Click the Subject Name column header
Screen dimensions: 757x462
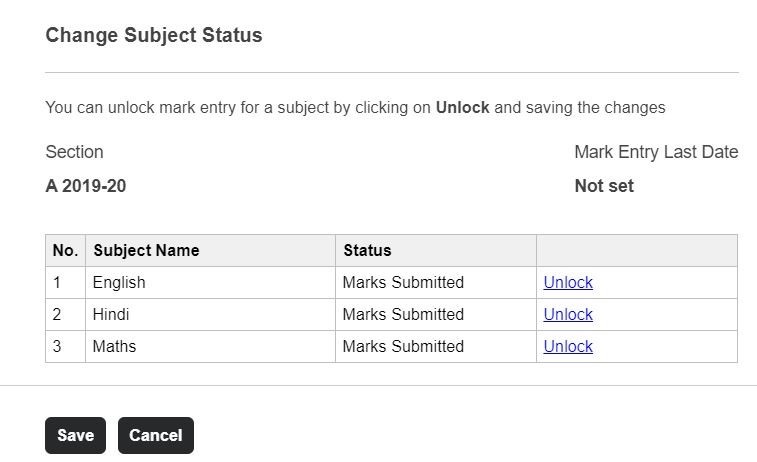tap(146, 250)
